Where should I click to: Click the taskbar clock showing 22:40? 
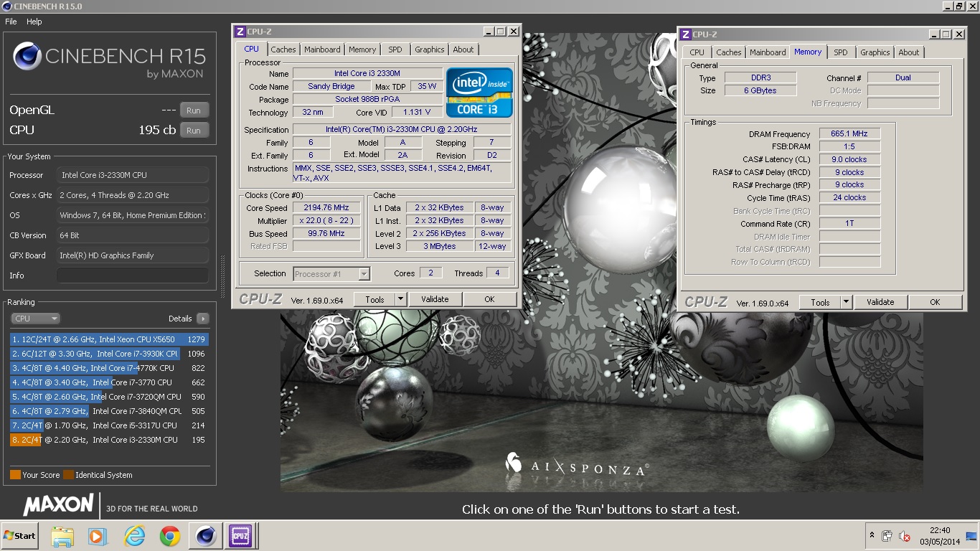(940, 536)
